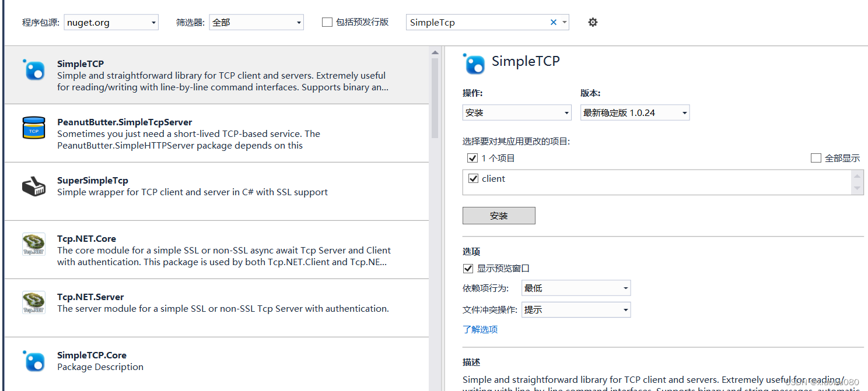Select SuperSimpleTcp package title
The image size is (868, 391).
tap(92, 180)
